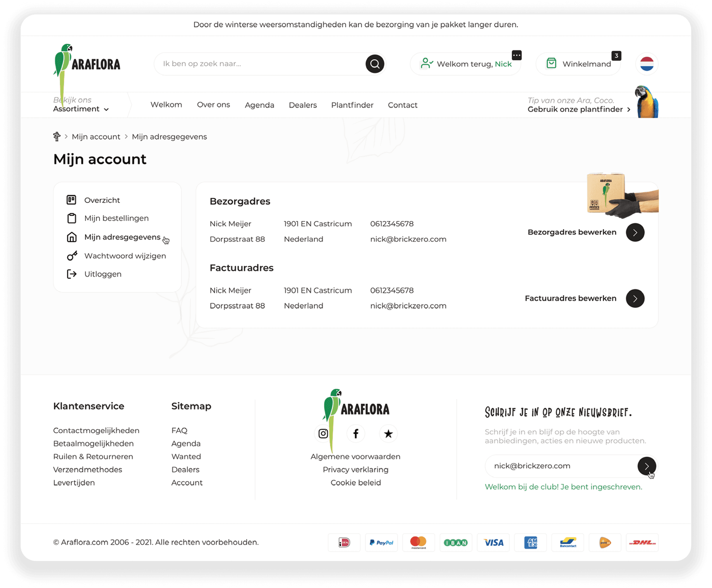Click the Bancontact payment logo
Image resolution: width=712 pixels, height=588 pixels.
pyautogui.click(x=568, y=543)
